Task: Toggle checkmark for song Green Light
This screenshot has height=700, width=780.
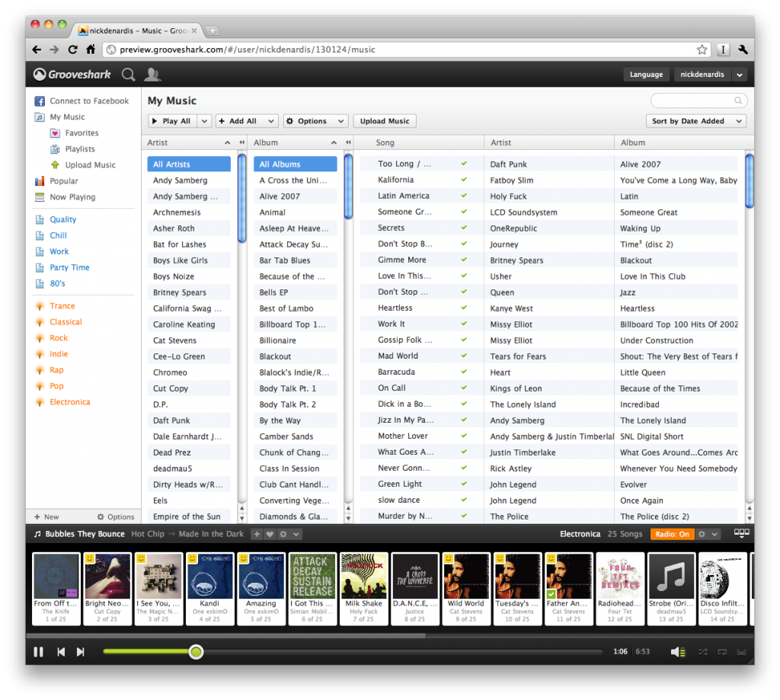Action: tap(464, 484)
